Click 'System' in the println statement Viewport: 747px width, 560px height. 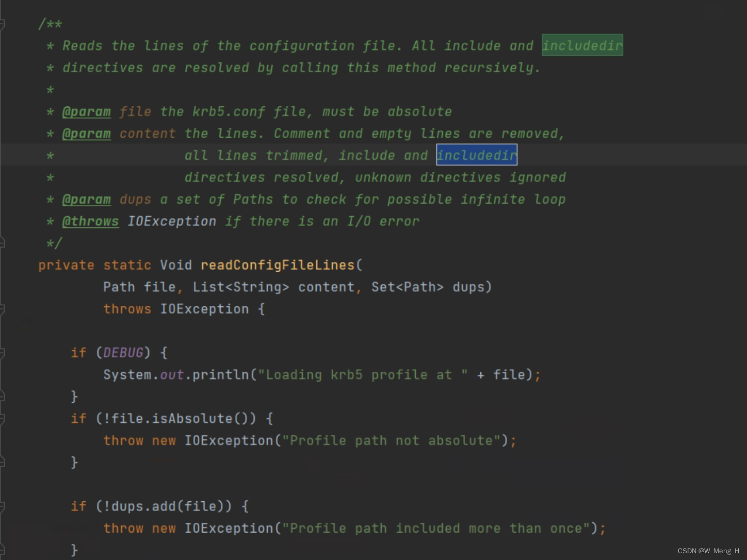[x=127, y=375]
